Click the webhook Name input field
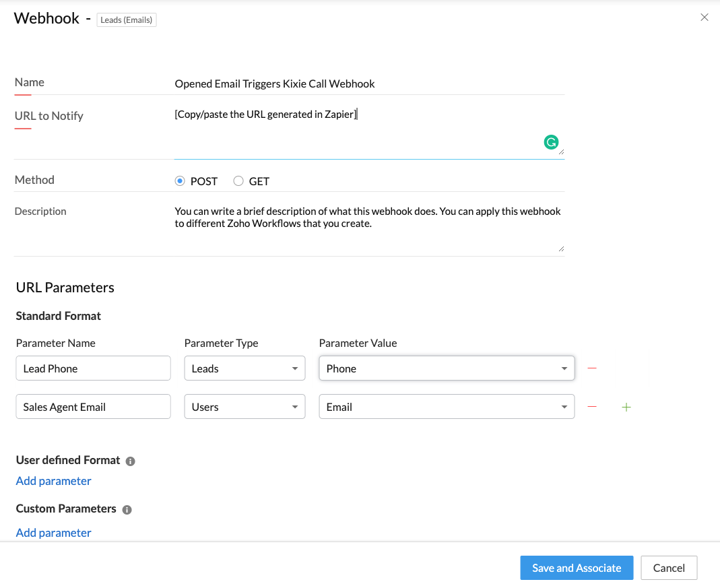This screenshot has width=720, height=588. (369, 84)
